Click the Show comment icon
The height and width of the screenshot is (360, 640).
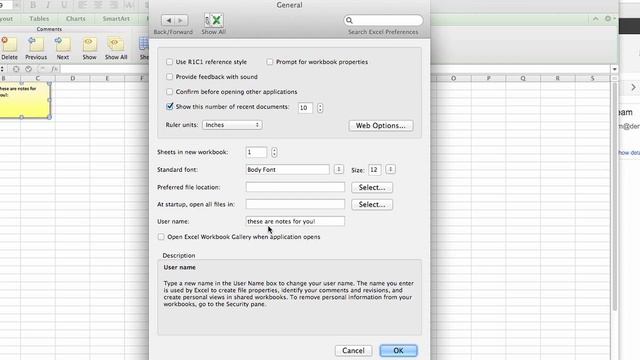click(x=89, y=44)
